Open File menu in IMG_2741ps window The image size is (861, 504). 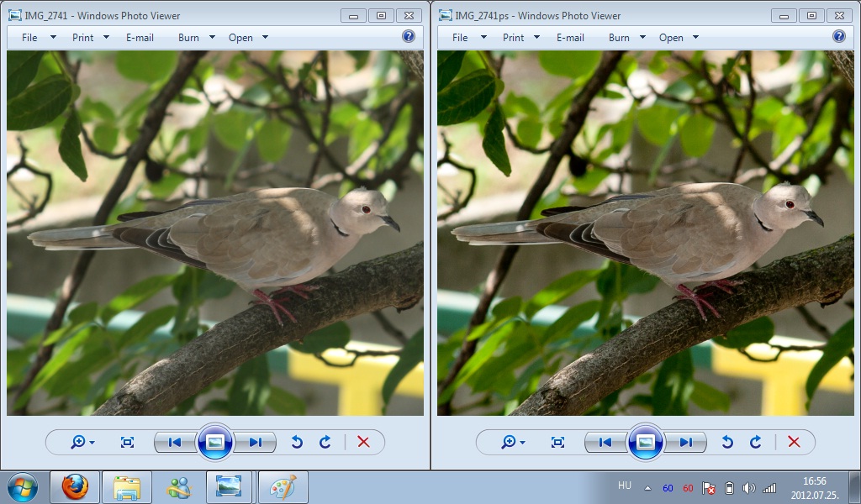(x=460, y=37)
